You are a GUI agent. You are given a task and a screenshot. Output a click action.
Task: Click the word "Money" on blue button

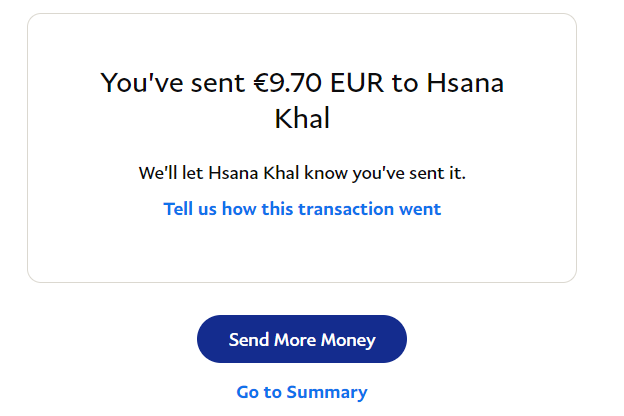tap(347, 339)
